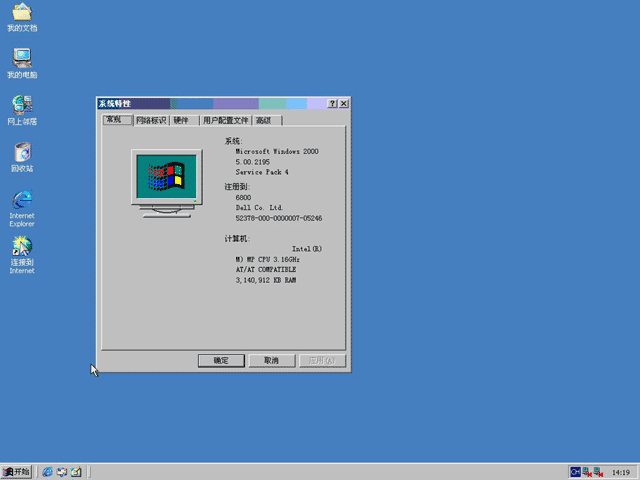
Task: Click the second disconnected network tray icon
Action: click(x=598, y=472)
